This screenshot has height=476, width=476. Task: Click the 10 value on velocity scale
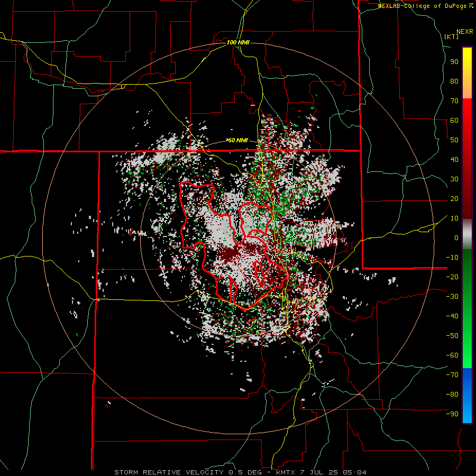[x=454, y=218]
